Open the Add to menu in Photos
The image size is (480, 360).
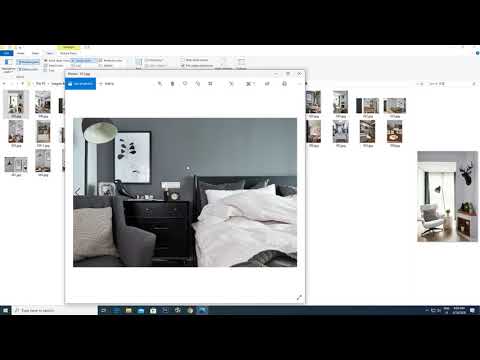coord(107,84)
